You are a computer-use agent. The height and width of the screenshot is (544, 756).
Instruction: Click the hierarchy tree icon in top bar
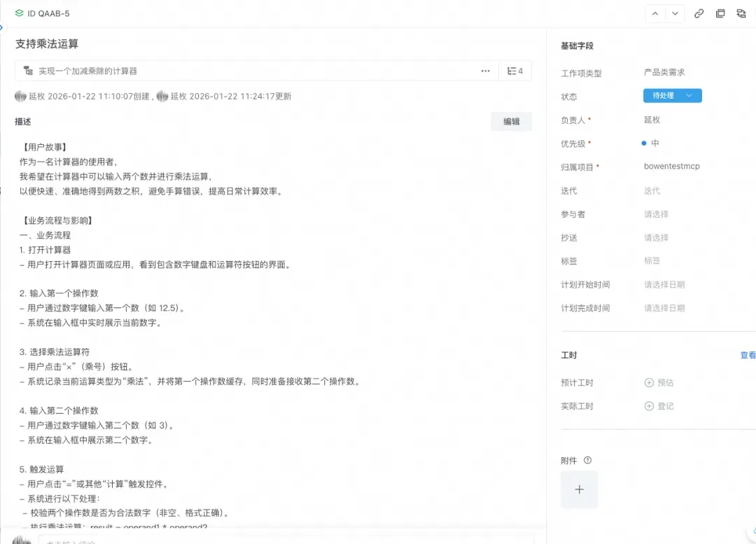741,13
